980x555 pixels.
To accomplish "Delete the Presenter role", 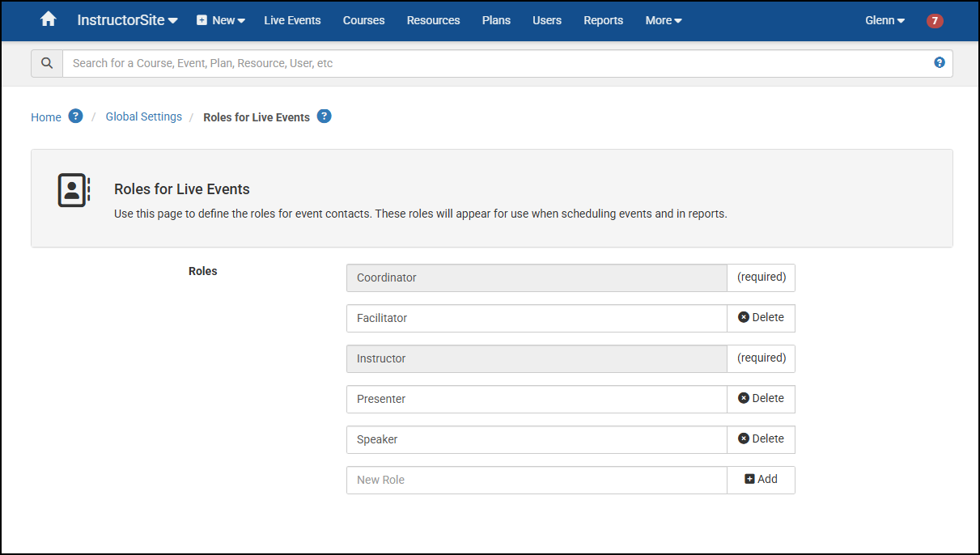I will tap(761, 399).
